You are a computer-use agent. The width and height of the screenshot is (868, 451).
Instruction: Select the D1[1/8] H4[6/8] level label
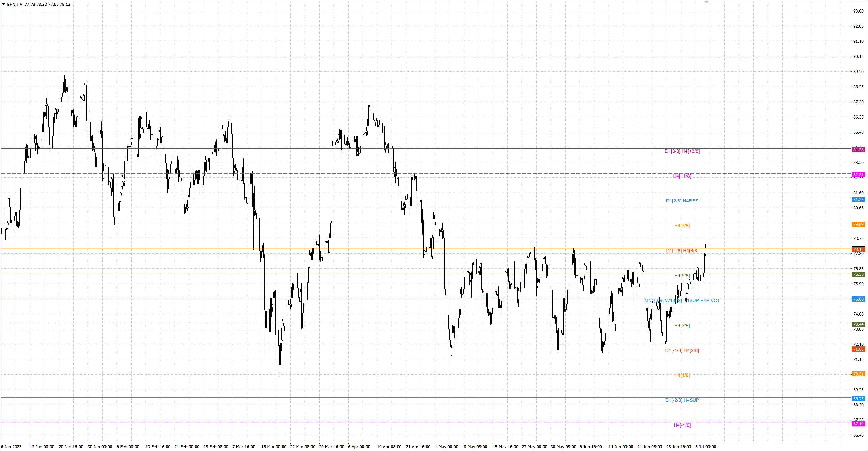(682, 251)
